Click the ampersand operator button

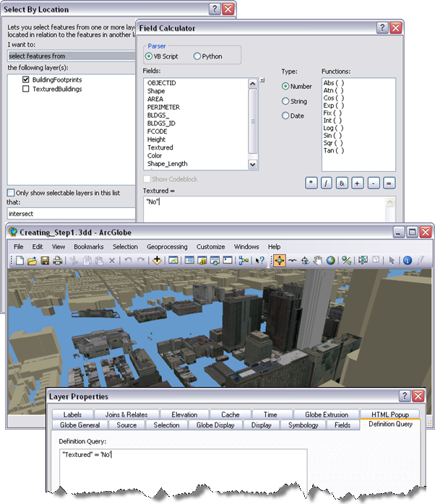point(342,183)
